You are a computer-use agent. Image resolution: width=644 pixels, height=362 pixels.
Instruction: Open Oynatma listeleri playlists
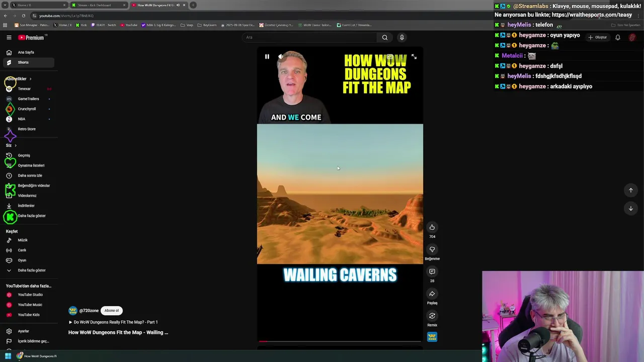(x=28, y=165)
